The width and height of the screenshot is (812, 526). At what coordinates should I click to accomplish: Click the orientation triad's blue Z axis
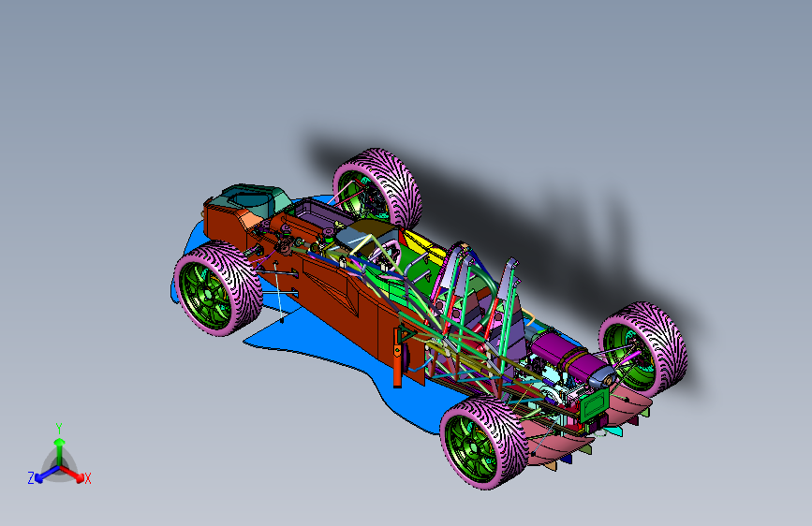click(42, 475)
